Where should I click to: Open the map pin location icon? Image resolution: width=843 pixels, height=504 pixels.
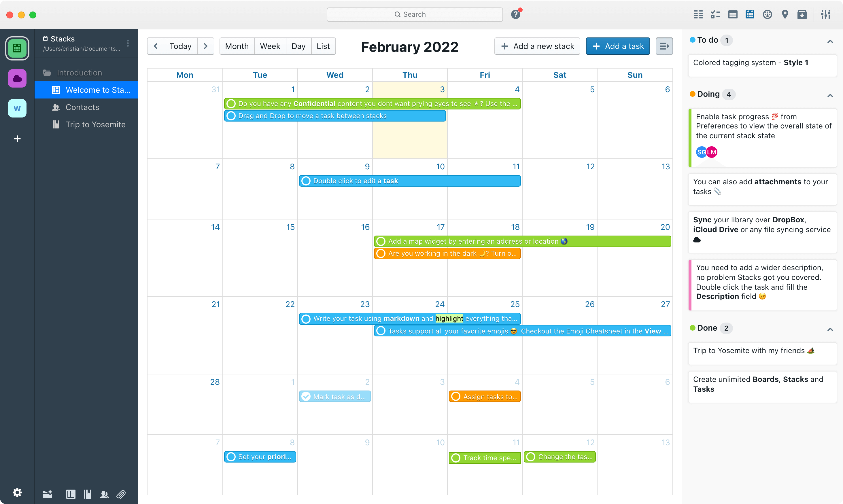[x=785, y=14]
